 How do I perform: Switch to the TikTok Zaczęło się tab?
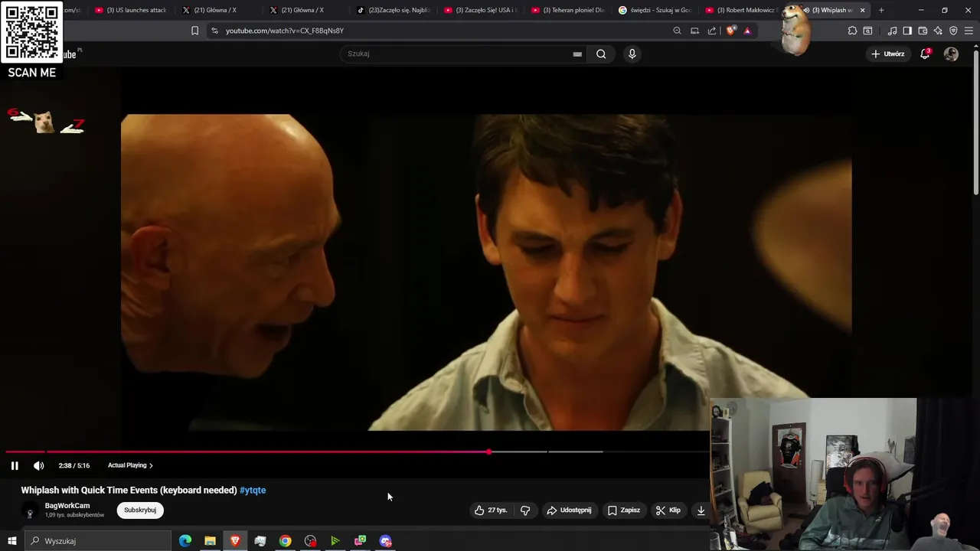[x=394, y=10]
